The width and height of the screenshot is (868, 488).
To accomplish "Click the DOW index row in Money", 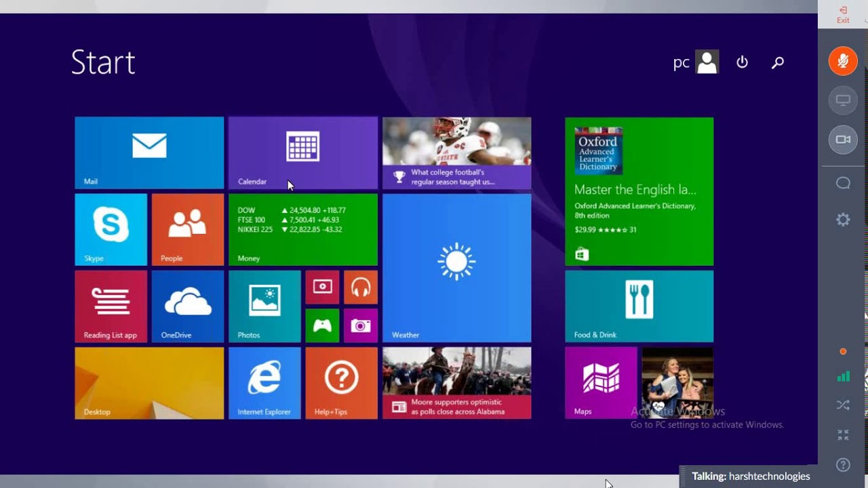I will [292, 210].
